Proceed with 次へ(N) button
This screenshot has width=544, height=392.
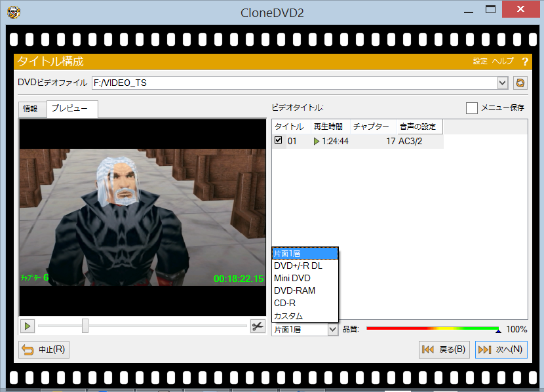pyautogui.click(x=501, y=349)
